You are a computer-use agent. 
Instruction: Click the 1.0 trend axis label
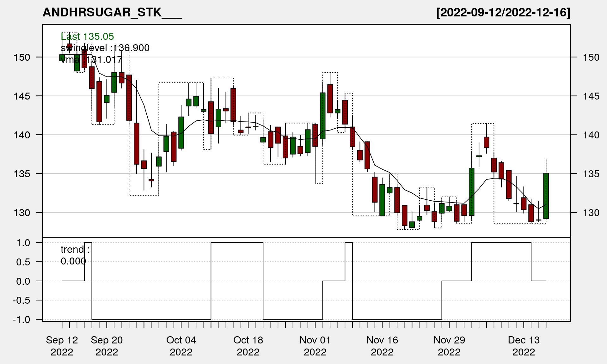[23, 243]
